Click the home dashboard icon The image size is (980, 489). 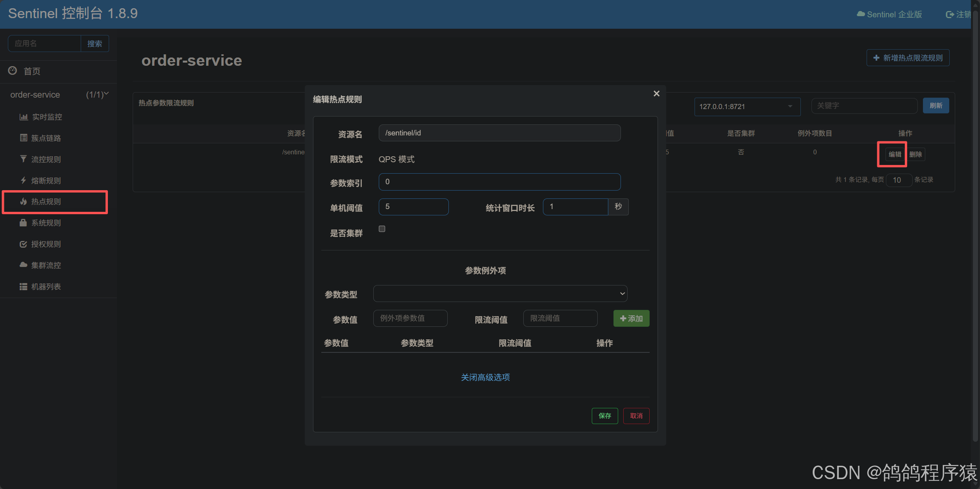[x=13, y=70]
